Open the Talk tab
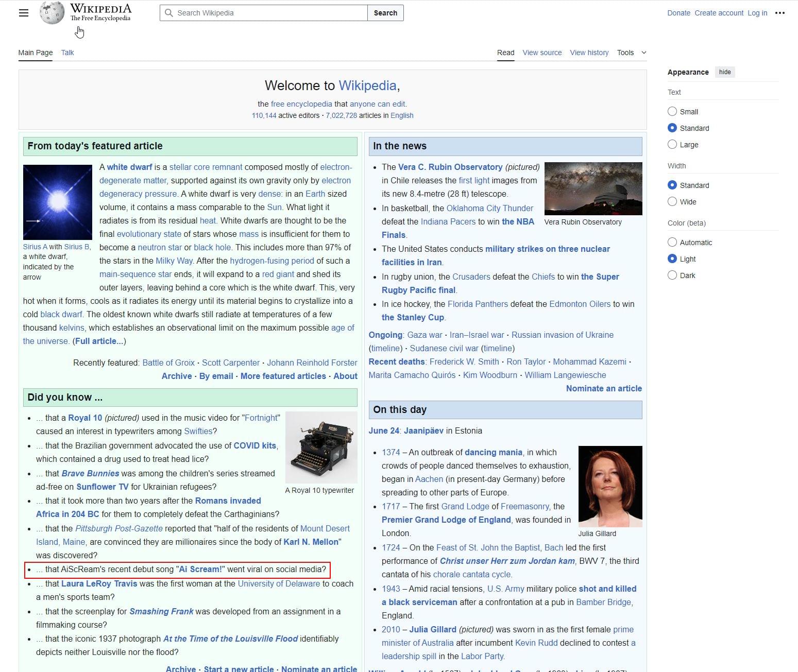The height and width of the screenshot is (672, 798). click(x=67, y=53)
